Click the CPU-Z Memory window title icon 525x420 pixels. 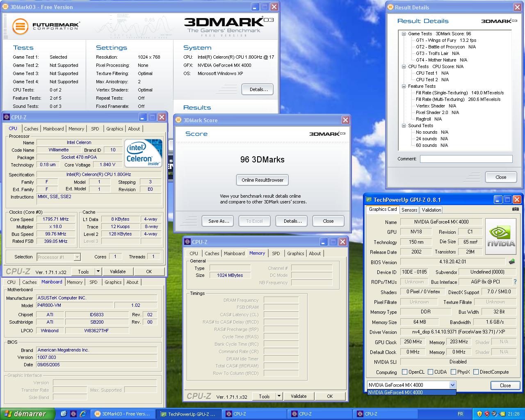point(187,242)
